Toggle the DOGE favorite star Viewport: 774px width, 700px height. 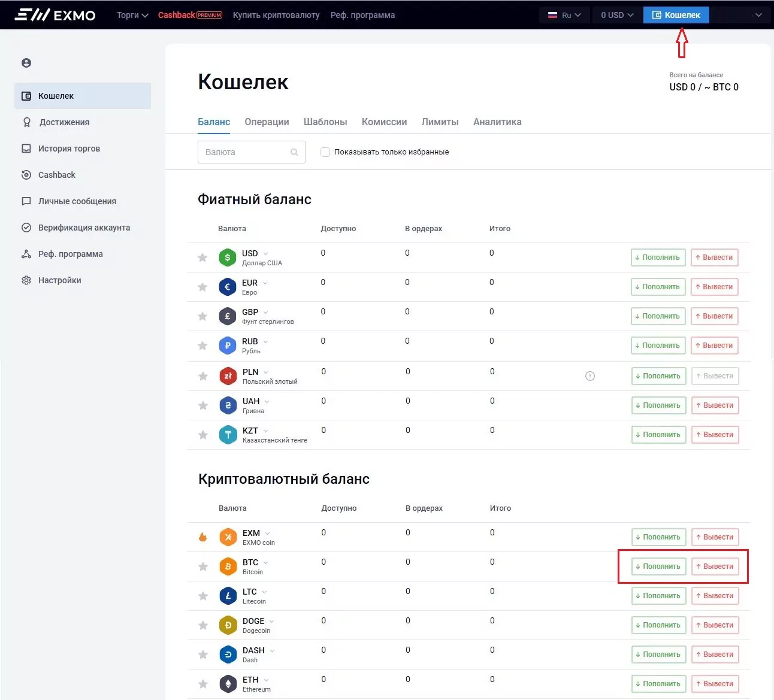(x=203, y=625)
